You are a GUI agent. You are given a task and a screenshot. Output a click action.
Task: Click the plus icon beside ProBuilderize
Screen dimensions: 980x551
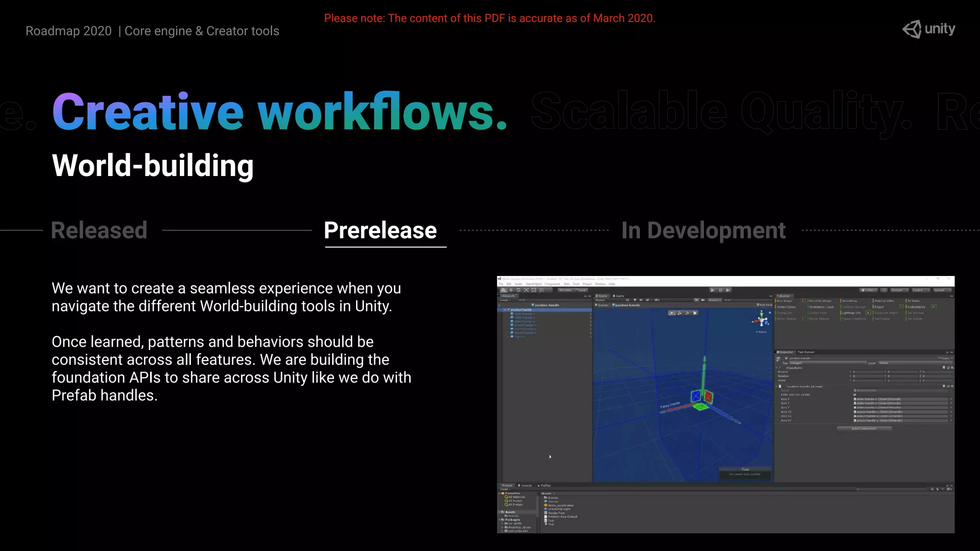point(934,307)
